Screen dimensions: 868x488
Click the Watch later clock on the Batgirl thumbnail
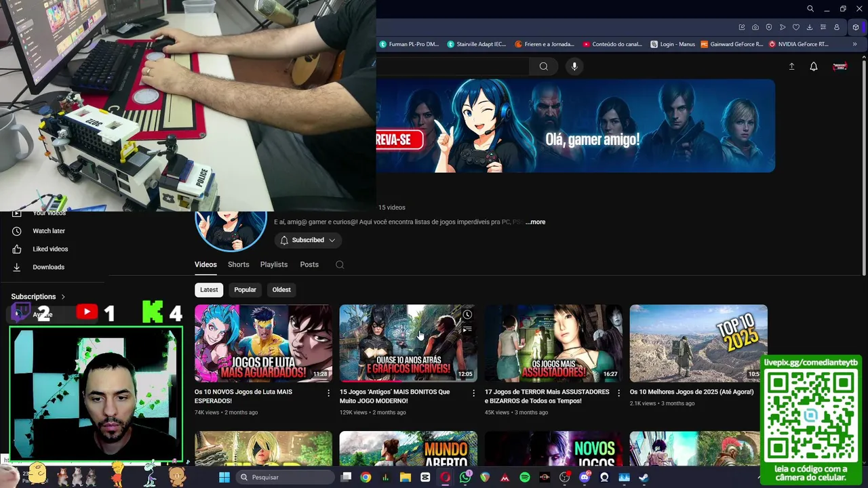tap(467, 314)
